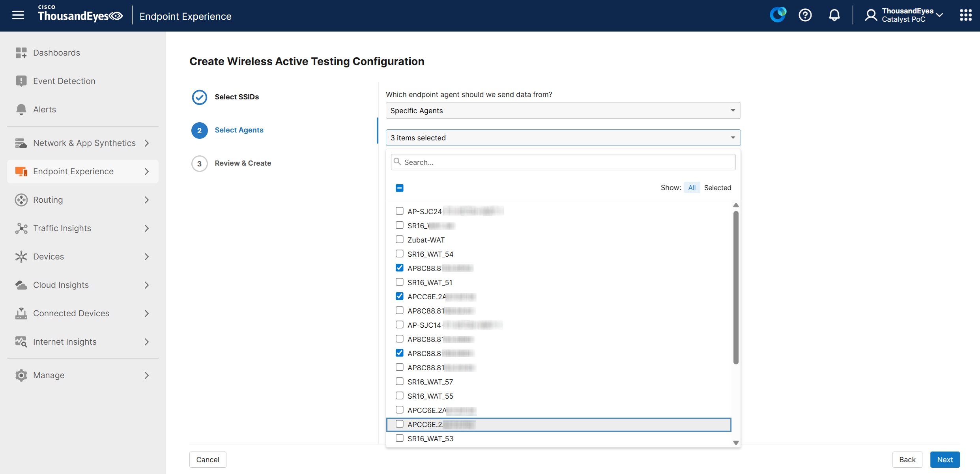Click the agent search field
This screenshot has height=474, width=980.
[x=563, y=162]
